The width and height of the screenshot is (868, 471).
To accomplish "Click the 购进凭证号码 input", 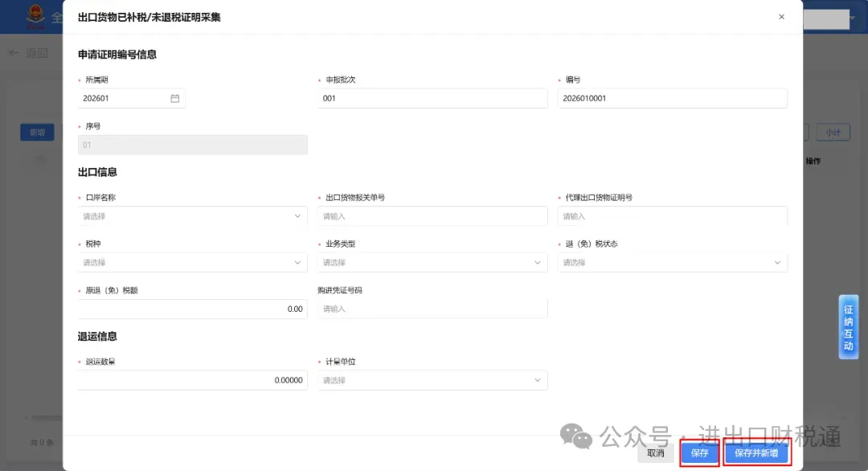I will pos(432,309).
